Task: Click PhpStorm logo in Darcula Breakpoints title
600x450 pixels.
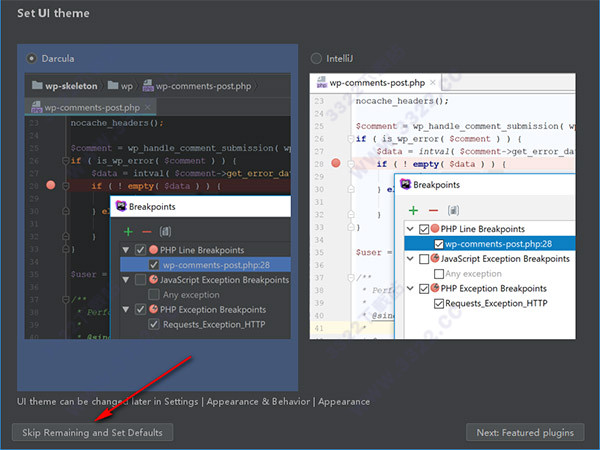Action: pos(121,206)
